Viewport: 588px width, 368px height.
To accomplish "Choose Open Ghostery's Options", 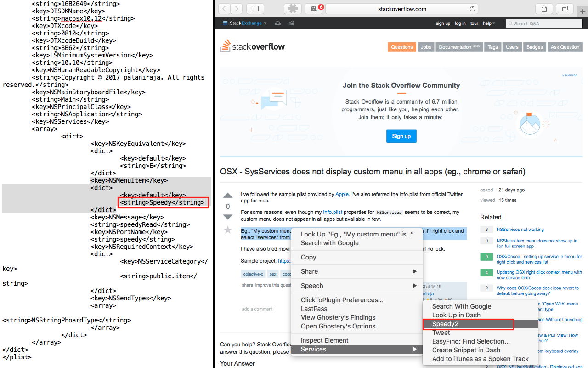I will click(357, 326).
